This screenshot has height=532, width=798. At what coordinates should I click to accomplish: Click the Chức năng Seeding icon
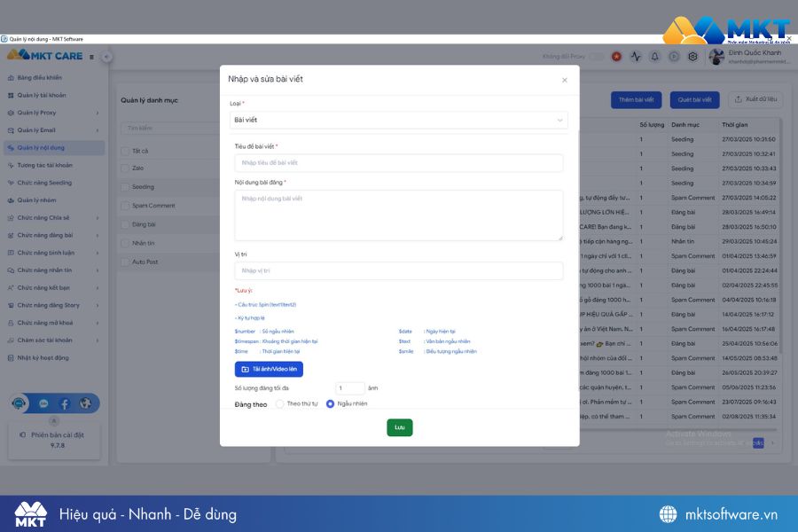click(x=11, y=183)
